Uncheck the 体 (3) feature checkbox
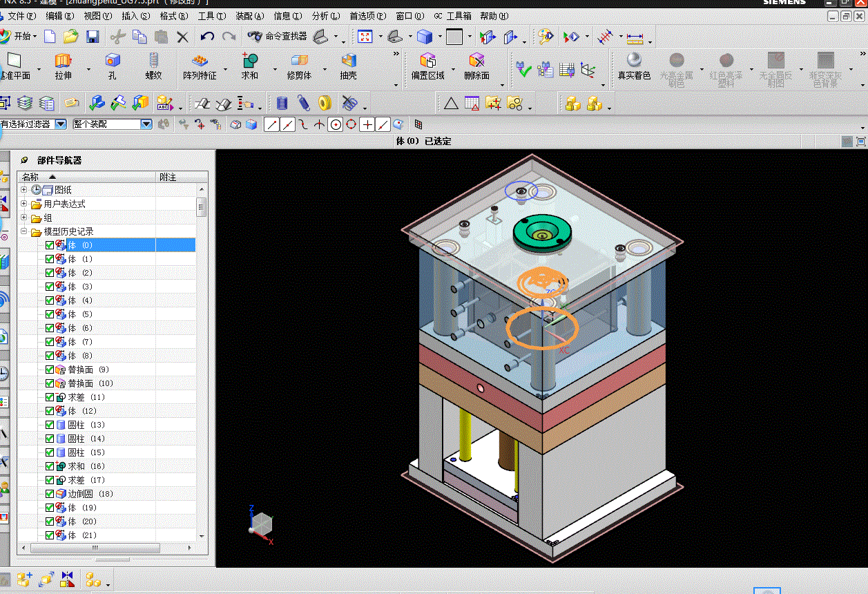868x594 pixels. pyautogui.click(x=50, y=287)
